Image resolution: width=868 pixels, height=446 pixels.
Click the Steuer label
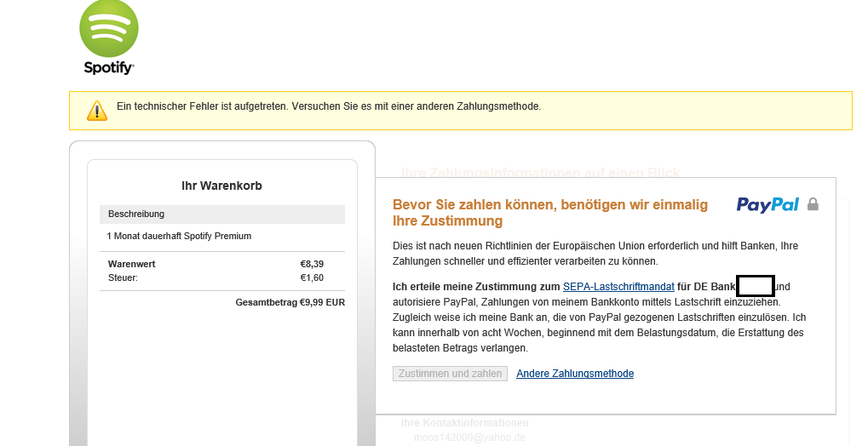click(x=123, y=277)
